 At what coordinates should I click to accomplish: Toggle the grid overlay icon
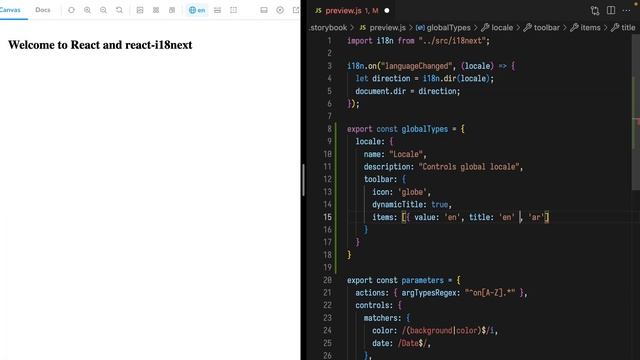click(x=156, y=10)
